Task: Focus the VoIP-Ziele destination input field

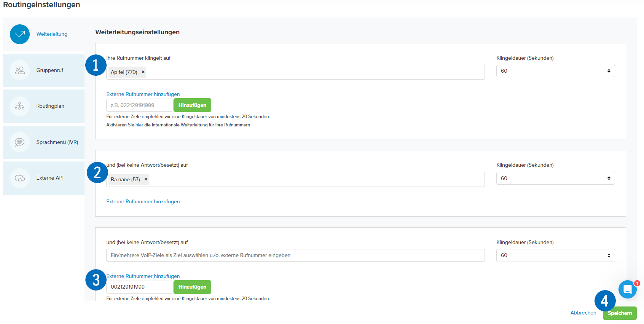Action: pyautogui.click(x=295, y=255)
